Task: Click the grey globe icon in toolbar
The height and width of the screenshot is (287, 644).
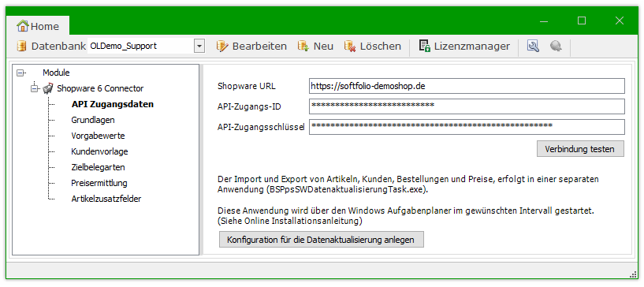Action: [x=556, y=46]
